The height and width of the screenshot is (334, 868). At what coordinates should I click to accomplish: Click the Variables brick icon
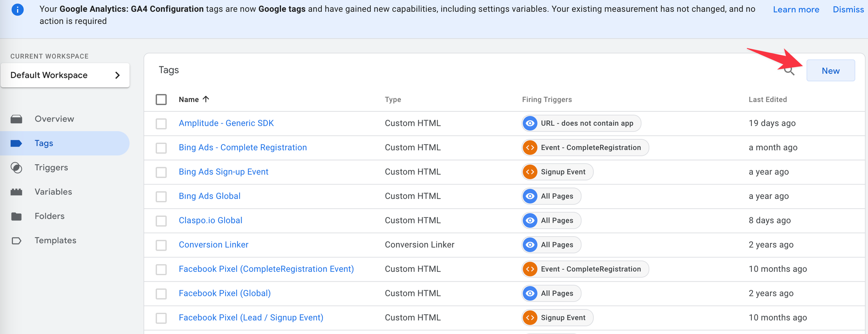[x=17, y=192]
